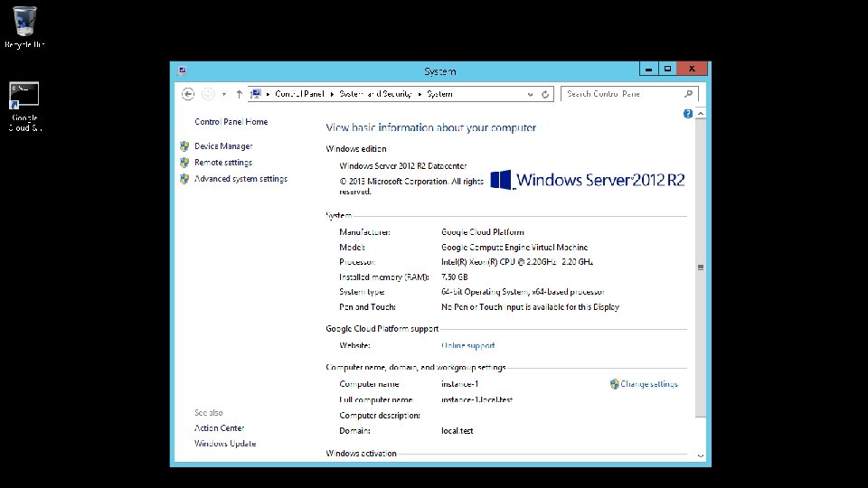Maximize the System window
868x488 pixels.
pyautogui.click(x=667, y=70)
